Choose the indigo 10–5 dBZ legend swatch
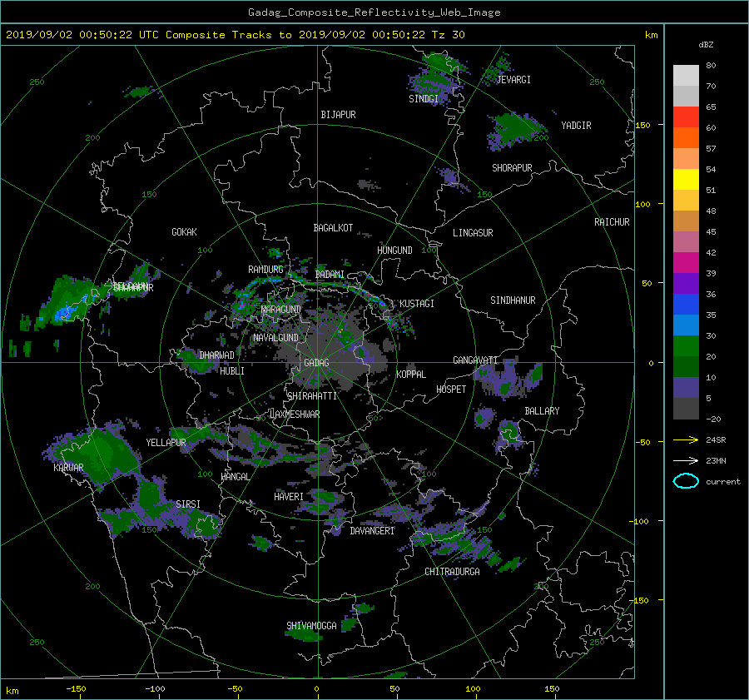749x700 pixels. click(686, 388)
